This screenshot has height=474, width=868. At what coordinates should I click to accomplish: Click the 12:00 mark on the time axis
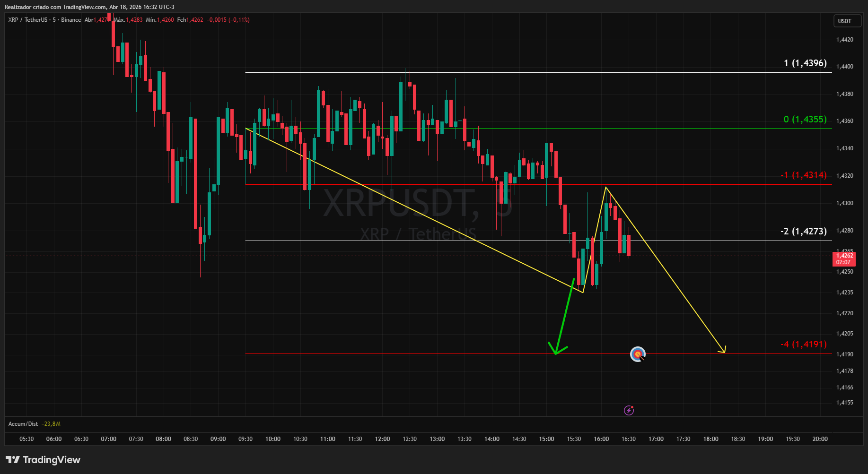pos(382,439)
